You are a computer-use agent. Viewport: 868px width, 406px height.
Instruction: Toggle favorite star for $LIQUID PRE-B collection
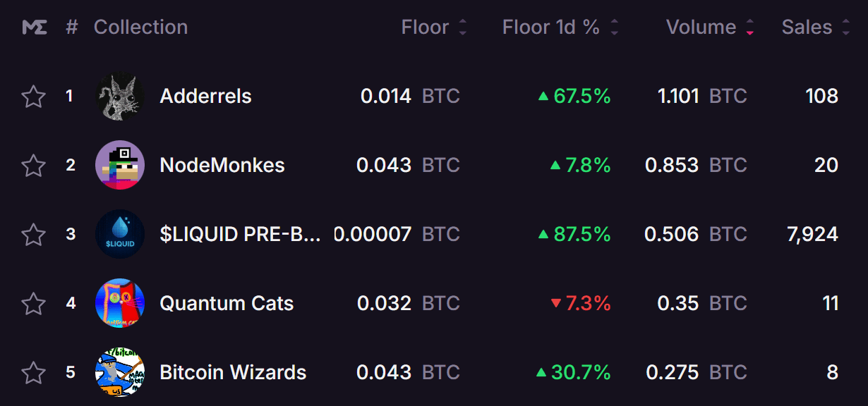(x=34, y=234)
